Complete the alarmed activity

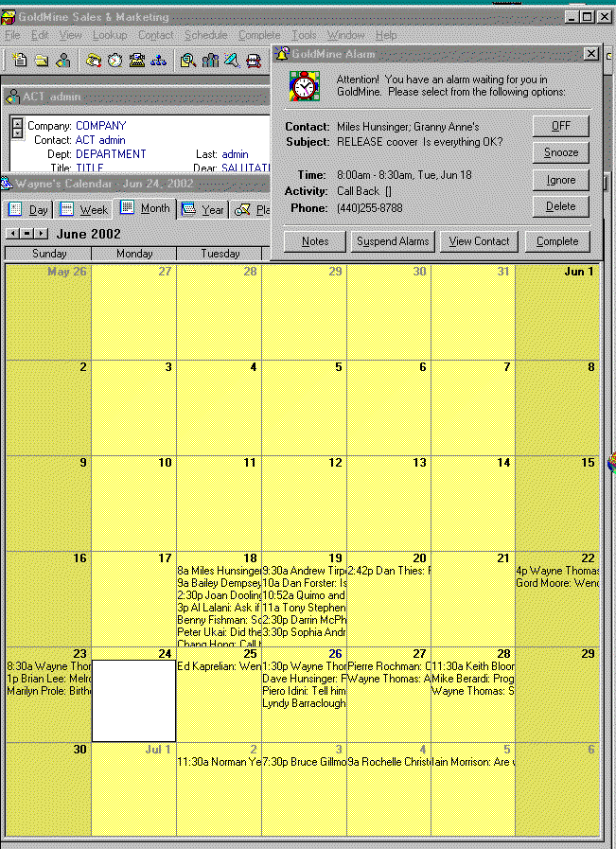coord(557,241)
